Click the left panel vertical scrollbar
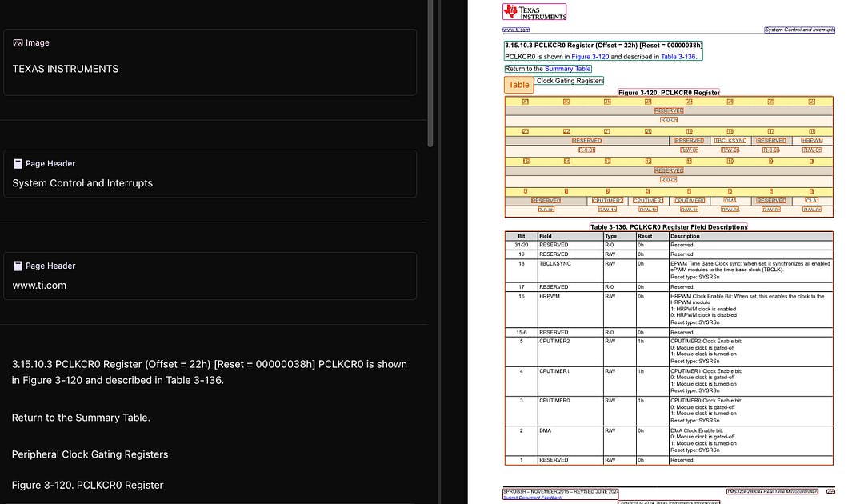The width and height of the screenshot is (864, 504). 430,74
